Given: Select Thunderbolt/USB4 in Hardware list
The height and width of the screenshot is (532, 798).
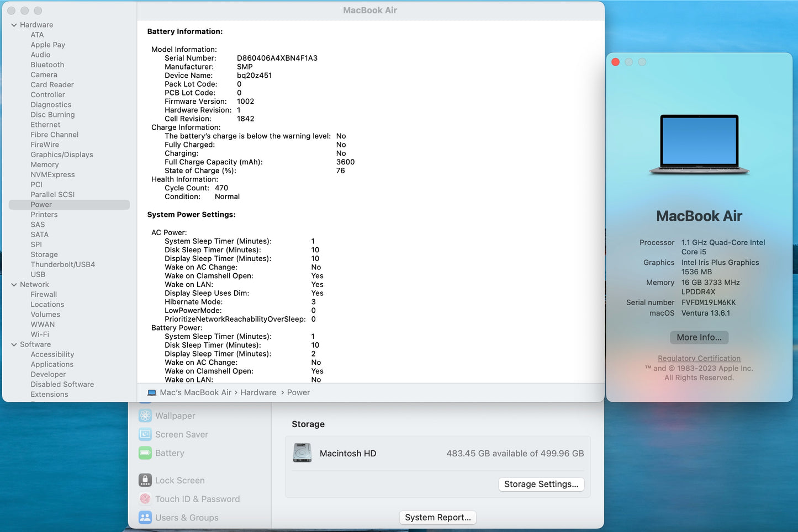Looking at the screenshot, I should tap(63, 264).
